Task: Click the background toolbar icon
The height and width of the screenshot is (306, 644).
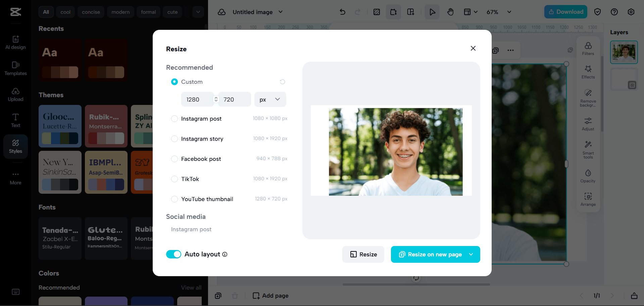Action: point(377,12)
